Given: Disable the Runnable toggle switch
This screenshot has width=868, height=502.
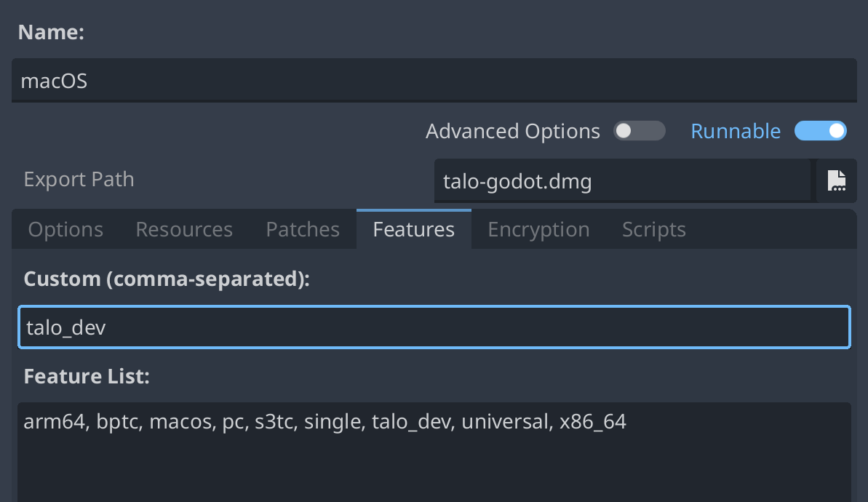Looking at the screenshot, I should 821,131.
